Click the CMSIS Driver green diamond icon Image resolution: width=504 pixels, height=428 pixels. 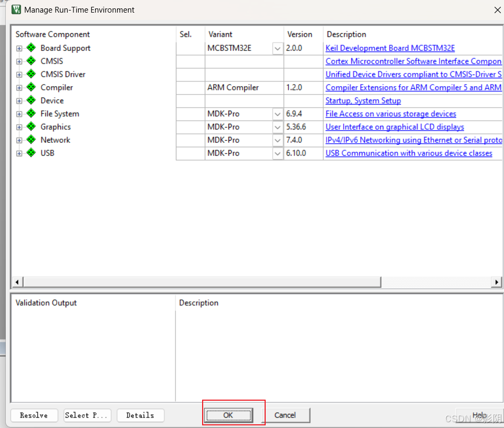click(31, 74)
